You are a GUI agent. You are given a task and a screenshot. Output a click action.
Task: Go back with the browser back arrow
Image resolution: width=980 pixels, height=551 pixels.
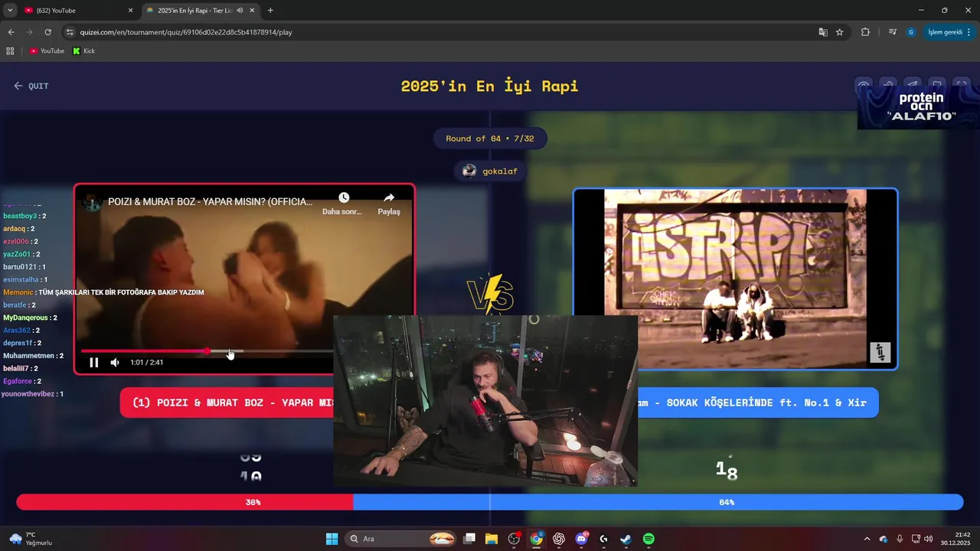point(11,32)
